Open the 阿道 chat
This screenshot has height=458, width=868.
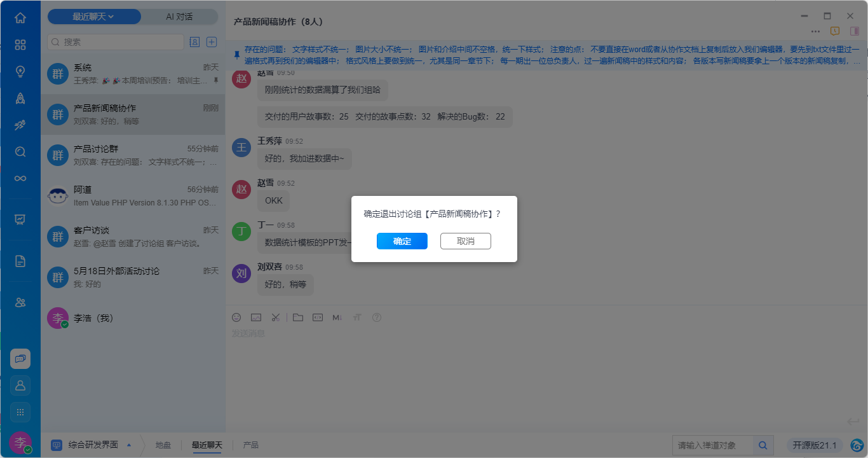[133, 196]
